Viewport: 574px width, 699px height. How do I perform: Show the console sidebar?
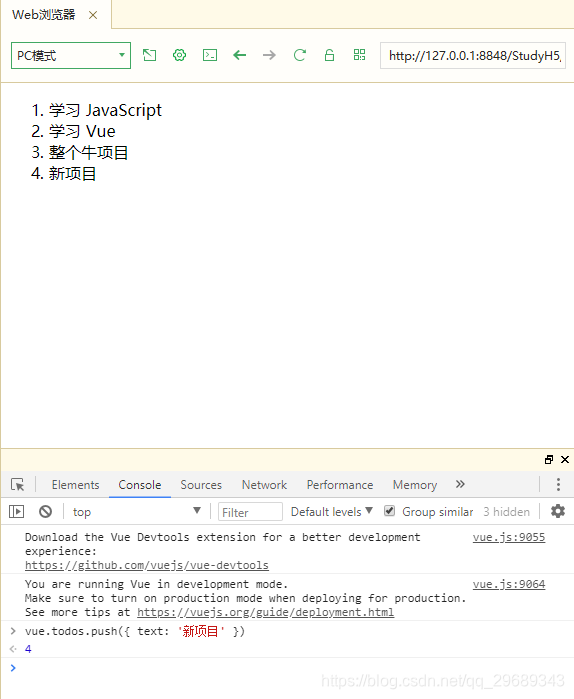click(16, 511)
